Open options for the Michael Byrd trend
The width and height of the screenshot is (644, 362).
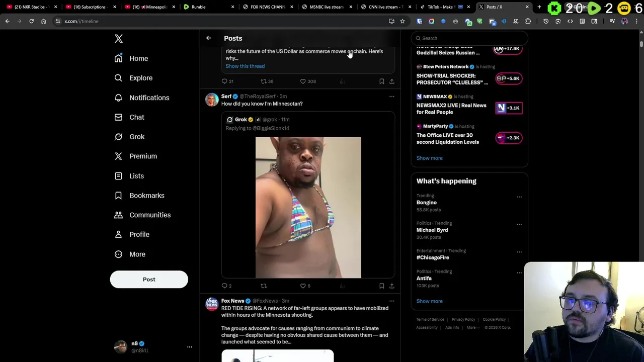519,224
